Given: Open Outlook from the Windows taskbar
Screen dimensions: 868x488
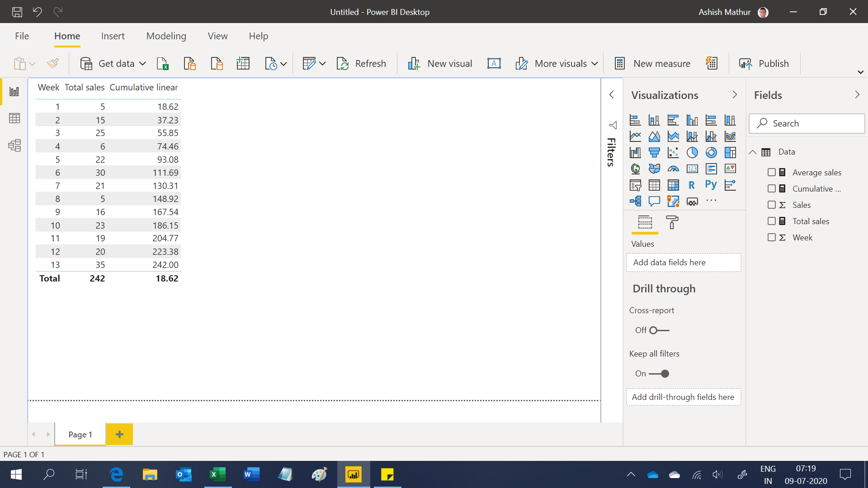Looking at the screenshot, I should click(x=184, y=474).
